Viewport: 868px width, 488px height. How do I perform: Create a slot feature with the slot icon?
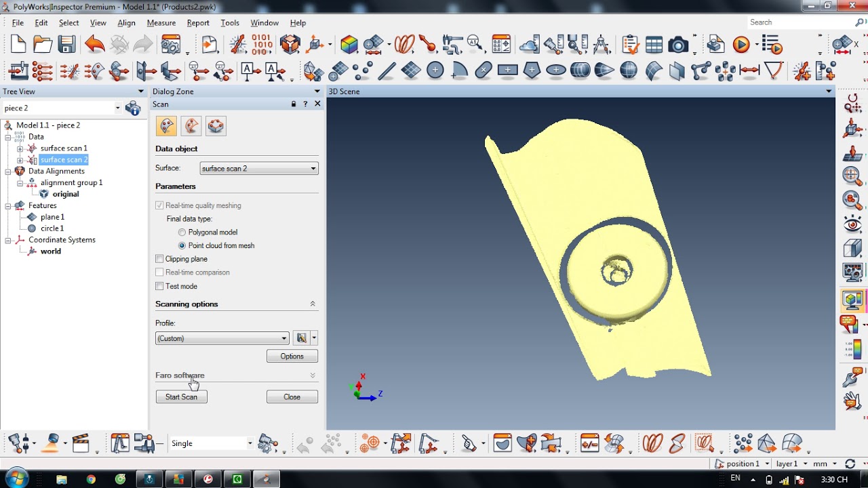[x=484, y=70]
